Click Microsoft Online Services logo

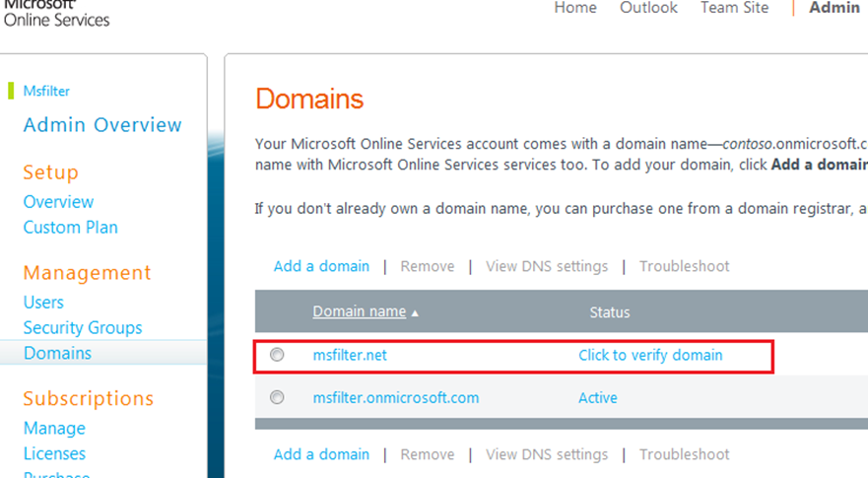tap(56, 13)
